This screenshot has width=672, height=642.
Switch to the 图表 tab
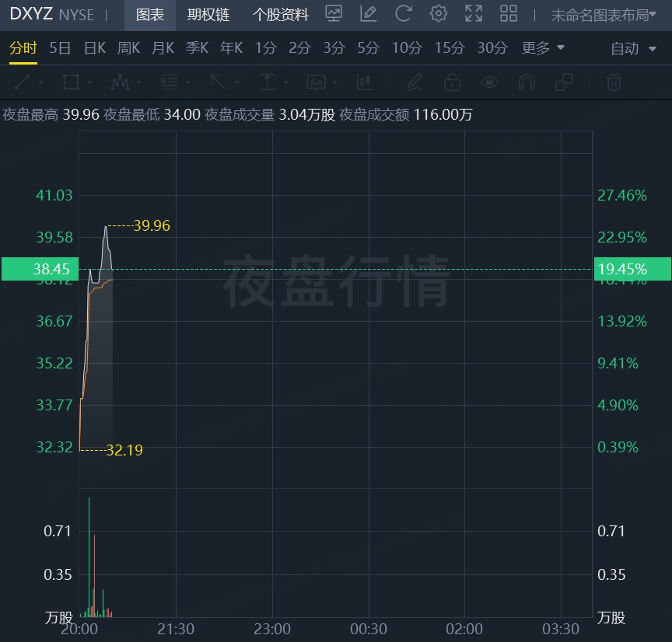pyautogui.click(x=150, y=15)
